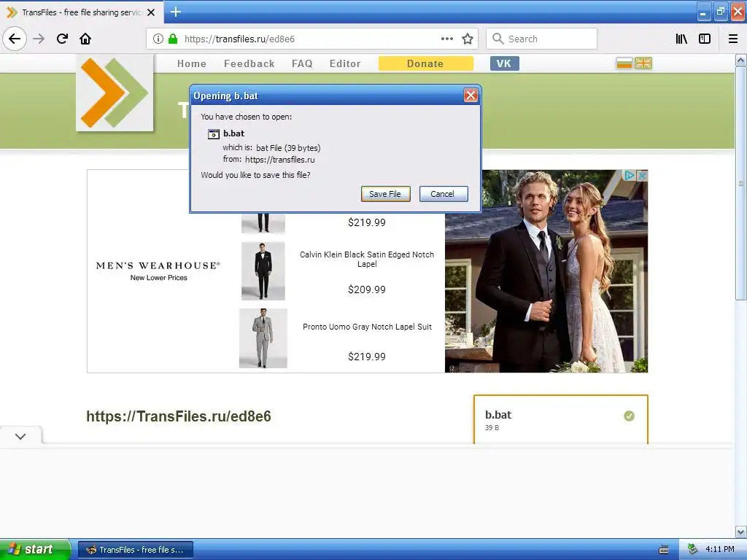
Task: Go back with the browser back arrow
Action: [x=15, y=39]
